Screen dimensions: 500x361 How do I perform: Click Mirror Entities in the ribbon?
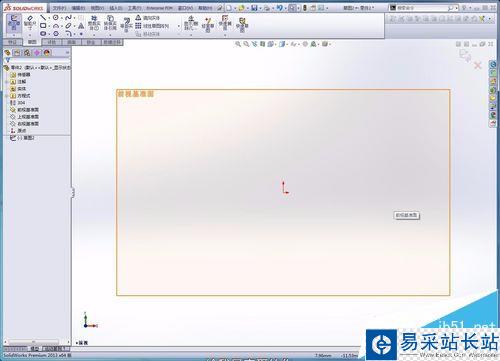148,18
